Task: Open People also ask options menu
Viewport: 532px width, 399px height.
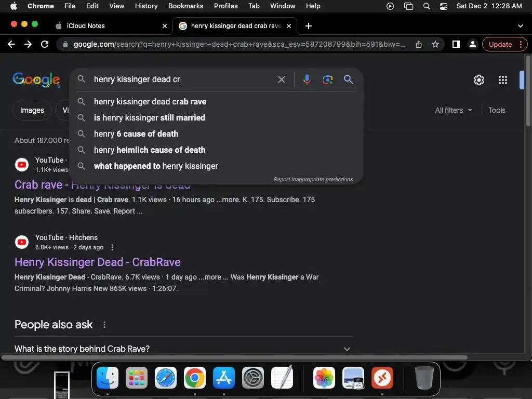Action: 104,325
